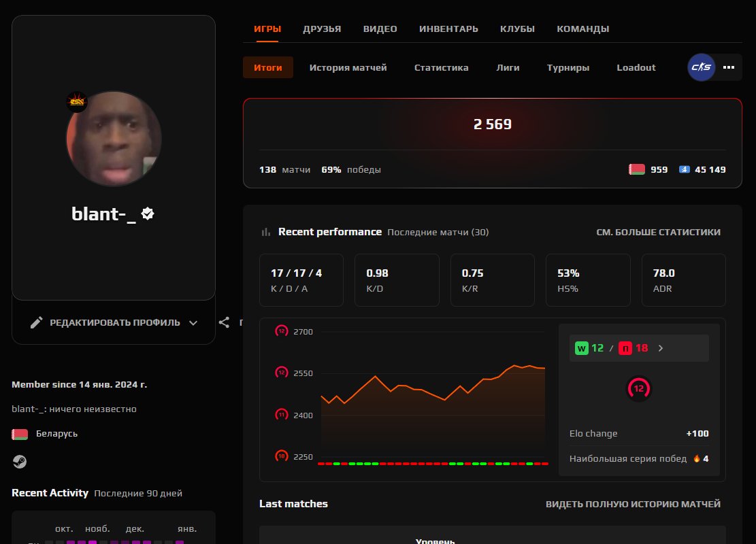Expand the edit profile dropdown chevron
Viewport: 756px width, 544px height.
point(193,322)
